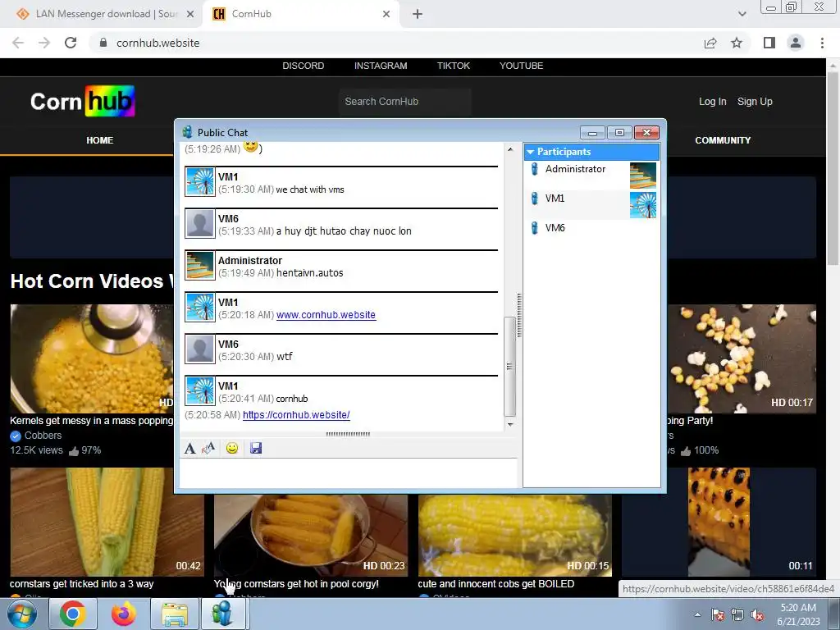The height and width of the screenshot is (630, 840).
Task: Open the smiley emoticon picker in chat
Action: point(232,448)
